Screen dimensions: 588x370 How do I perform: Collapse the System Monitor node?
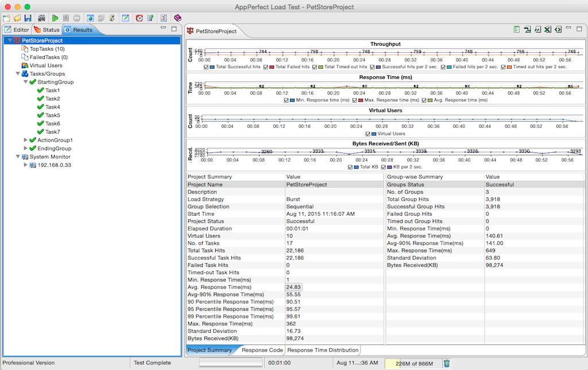pyautogui.click(x=18, y=157)
